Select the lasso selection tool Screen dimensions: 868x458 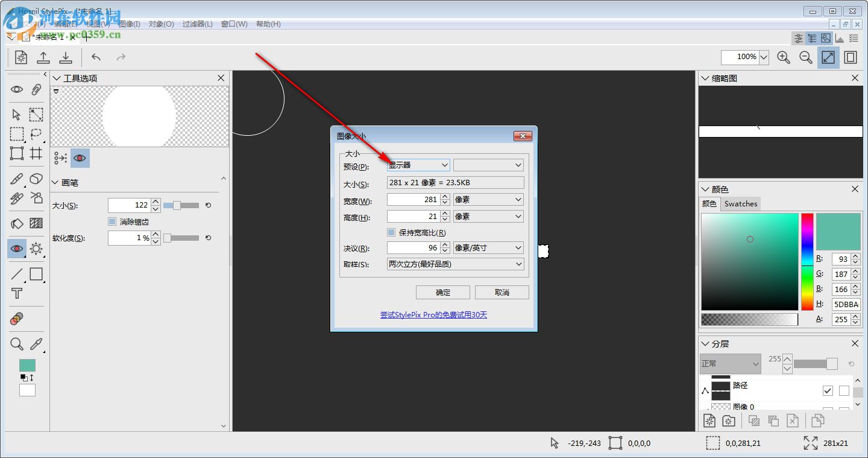[x=36, y=134]
